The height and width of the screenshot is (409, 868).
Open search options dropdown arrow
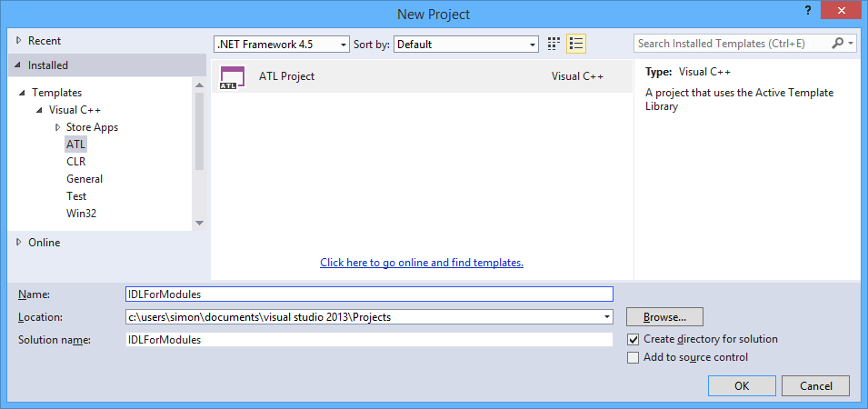coord(851,43)
